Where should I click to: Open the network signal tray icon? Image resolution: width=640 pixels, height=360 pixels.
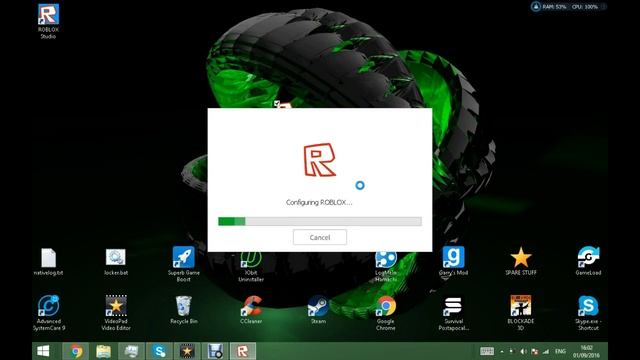(546, 351)
